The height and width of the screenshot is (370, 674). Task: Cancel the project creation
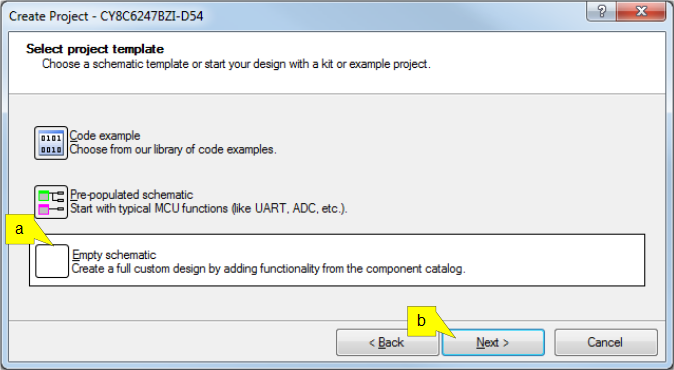pos(606,342)
